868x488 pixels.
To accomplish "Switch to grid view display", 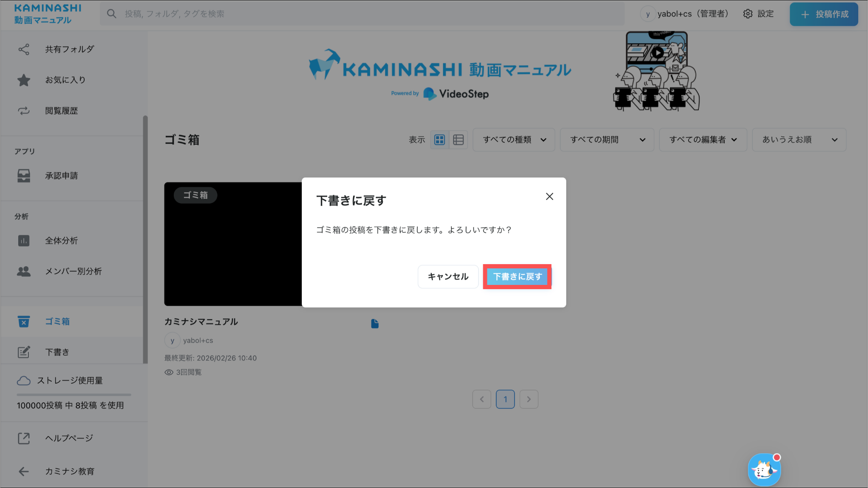I will [x=440, y=139].
